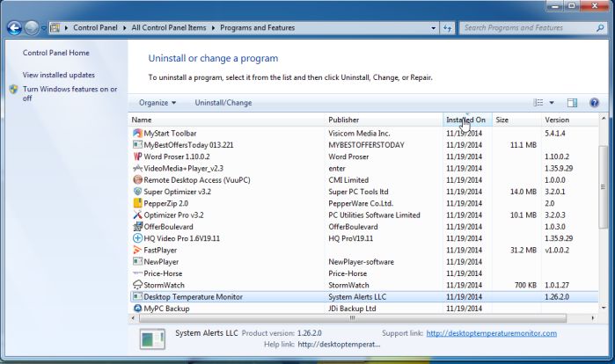Click the change view icon
The height and width of the screenshot is (364, 615).
(538, 103)
